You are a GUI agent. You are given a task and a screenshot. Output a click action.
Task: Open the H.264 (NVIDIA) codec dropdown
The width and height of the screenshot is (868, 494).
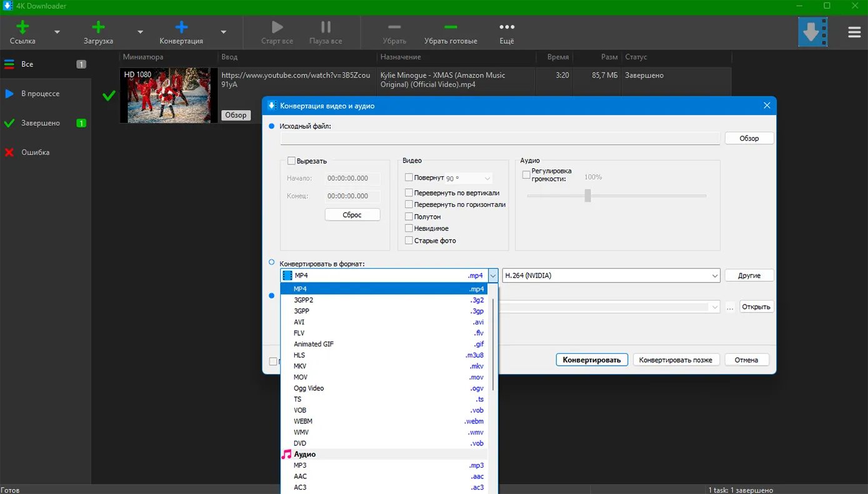[716, 275]
